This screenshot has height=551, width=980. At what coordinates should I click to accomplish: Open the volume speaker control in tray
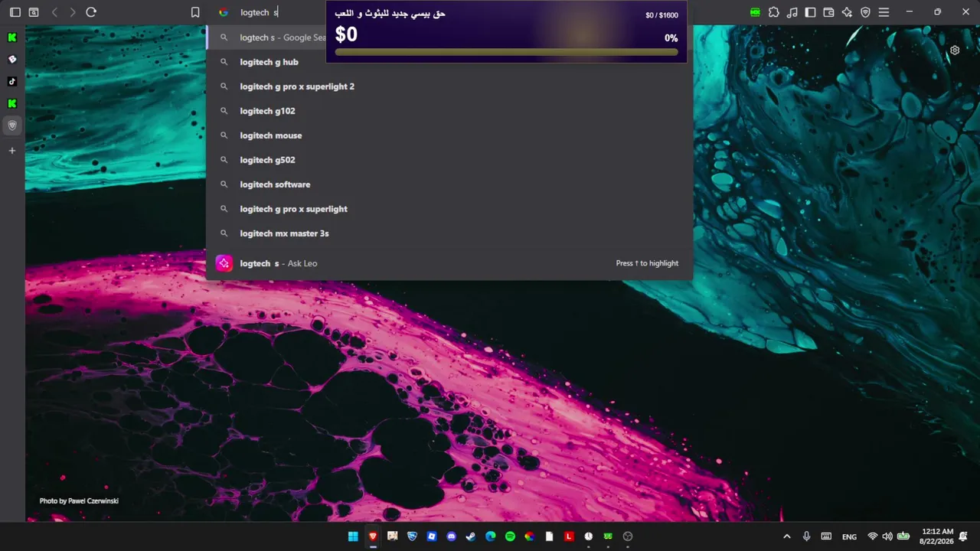[887, 536]
